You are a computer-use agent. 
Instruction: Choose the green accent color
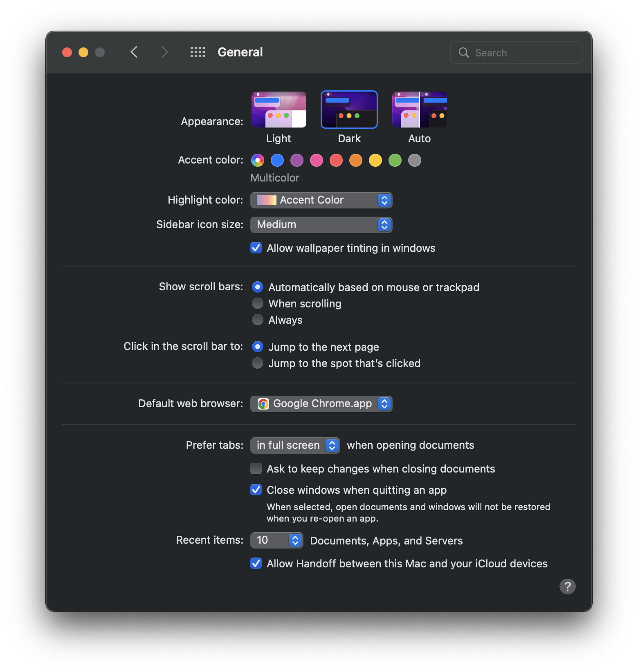click(x=395, y=160)
